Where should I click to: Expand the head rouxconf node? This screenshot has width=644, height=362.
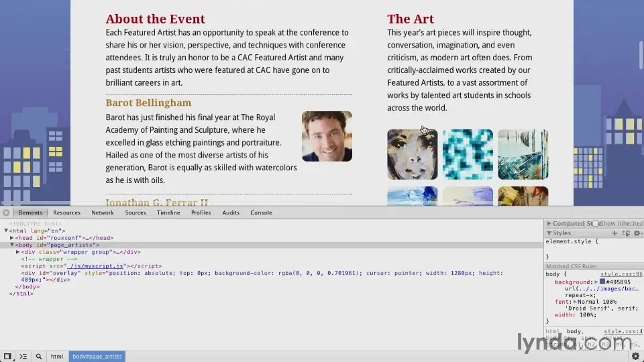click(12, 237)
